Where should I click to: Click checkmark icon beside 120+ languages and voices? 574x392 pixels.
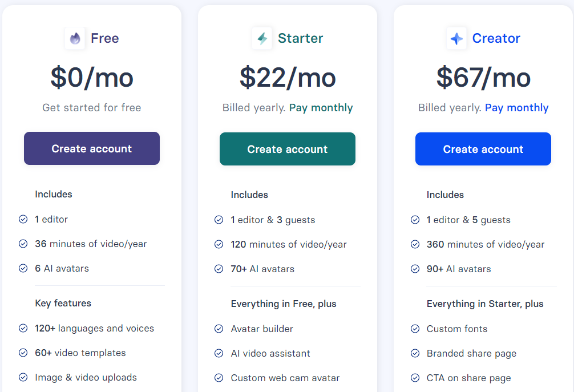23,328
